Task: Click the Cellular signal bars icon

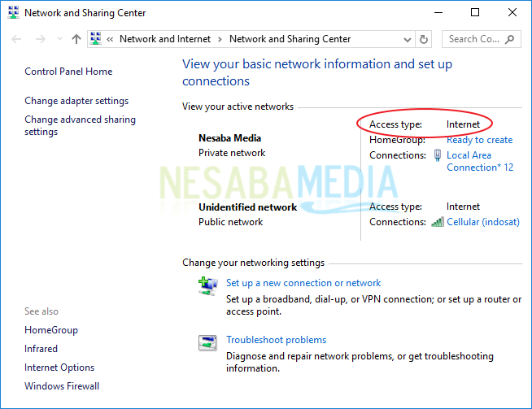Action: tap(438, 222)
